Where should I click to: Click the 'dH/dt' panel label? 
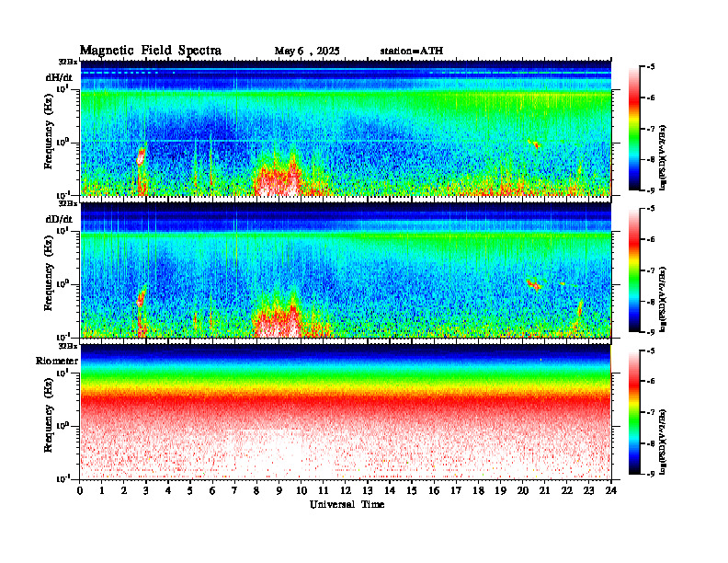(x=59, y=77)
